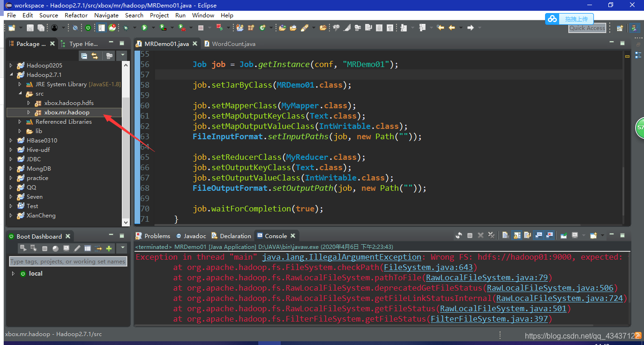Toggle Mark Occurrences highlighter icon
The height and width of the screenshot is (345, 644).
point(347,28)
